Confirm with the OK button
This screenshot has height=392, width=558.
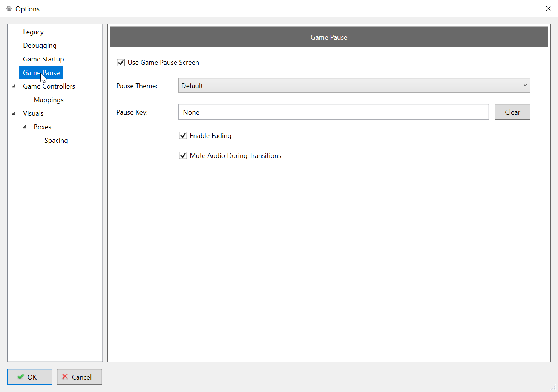pos(30,377)
